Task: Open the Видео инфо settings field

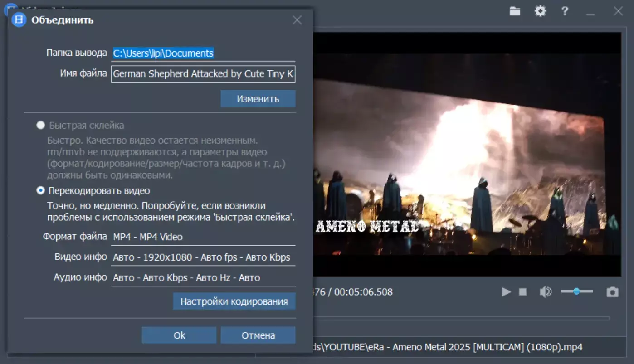Action: [x=204, y=257]
